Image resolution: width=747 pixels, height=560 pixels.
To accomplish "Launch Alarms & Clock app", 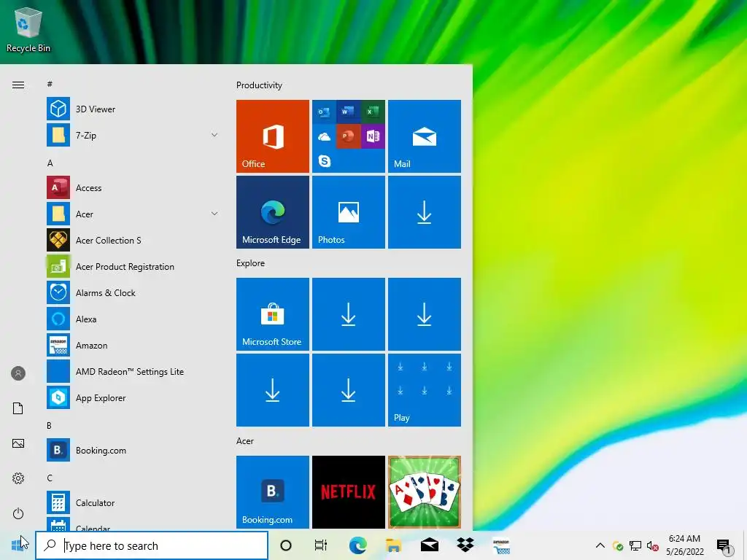I will [133, 292].
